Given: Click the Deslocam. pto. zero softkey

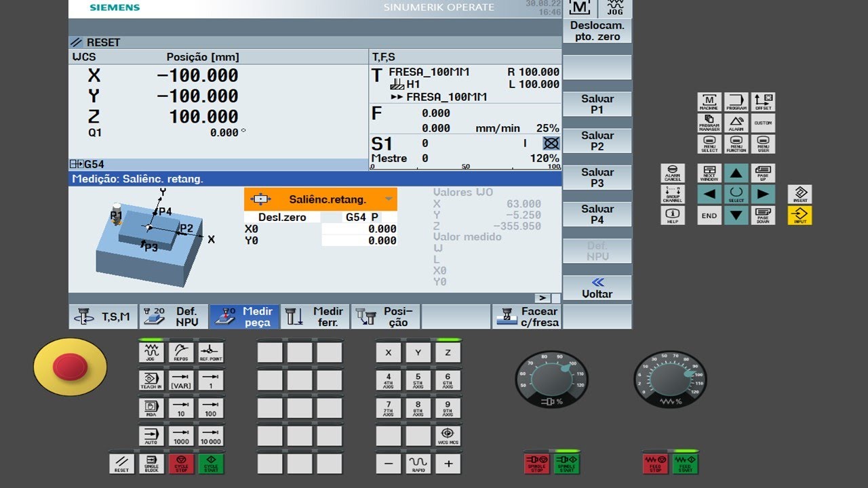Looking at the screenshot, I should (597, 31).
